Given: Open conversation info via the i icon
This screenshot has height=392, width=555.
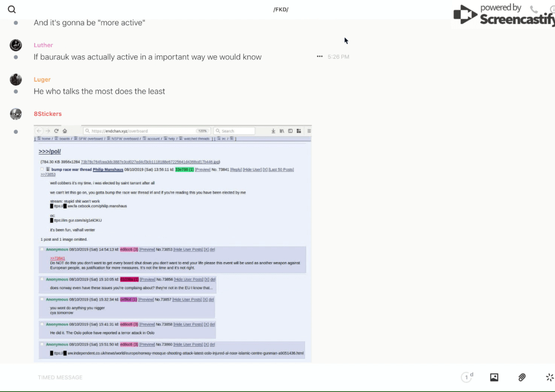Looking at the screenshot, I should point(552,10).
